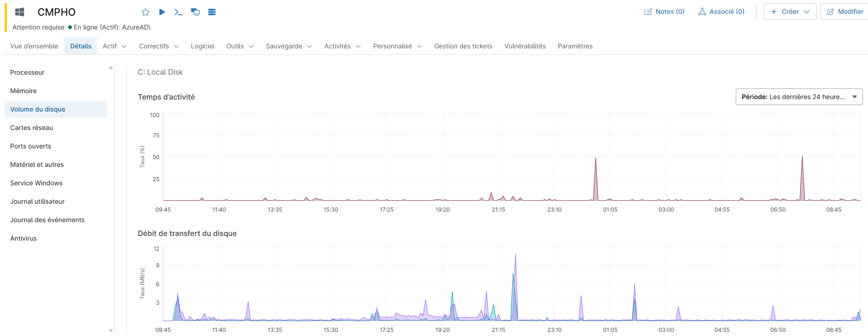Click the blue play icon beside CMPHO
868x336 pixels.
point(162,12)
